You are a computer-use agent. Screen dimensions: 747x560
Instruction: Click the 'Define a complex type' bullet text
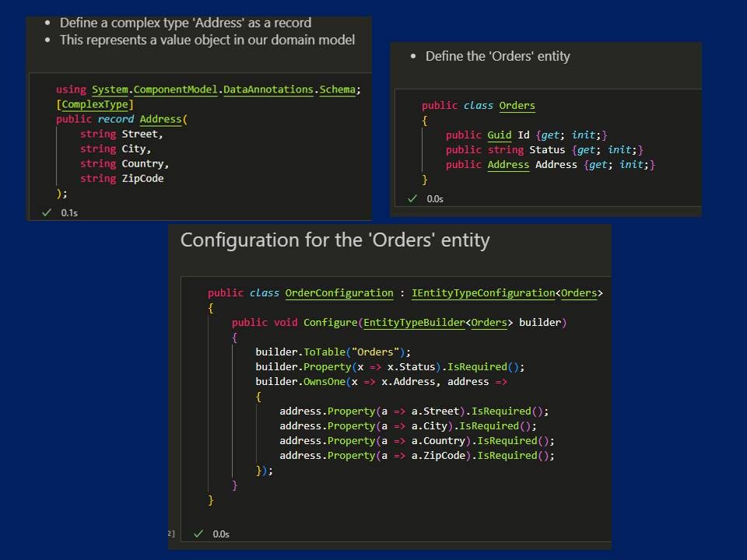[x=185, y=23]
